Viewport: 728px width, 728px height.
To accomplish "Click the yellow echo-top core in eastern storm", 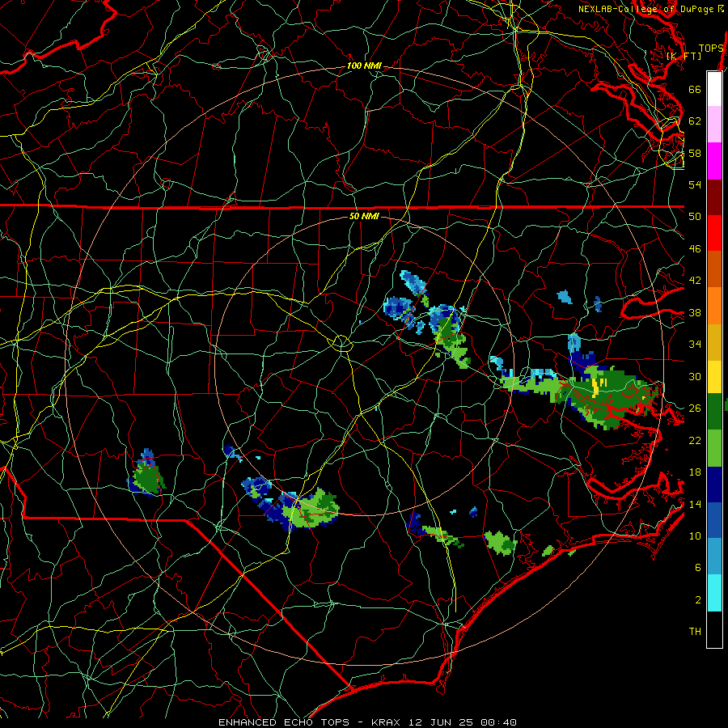I will point(596,387).
